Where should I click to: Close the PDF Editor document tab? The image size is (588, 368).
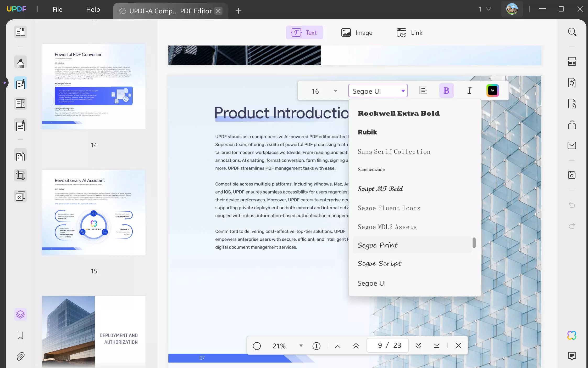[x=218, y=11]
